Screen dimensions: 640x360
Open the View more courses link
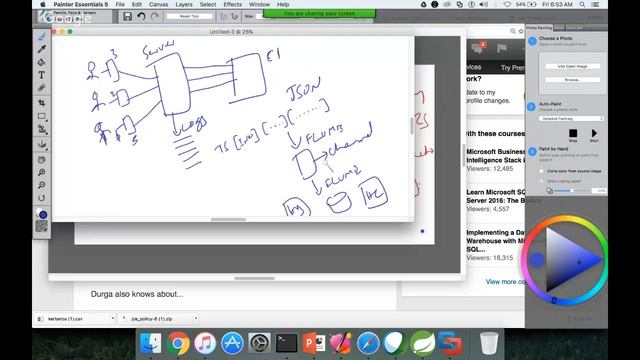pos(505,282)
